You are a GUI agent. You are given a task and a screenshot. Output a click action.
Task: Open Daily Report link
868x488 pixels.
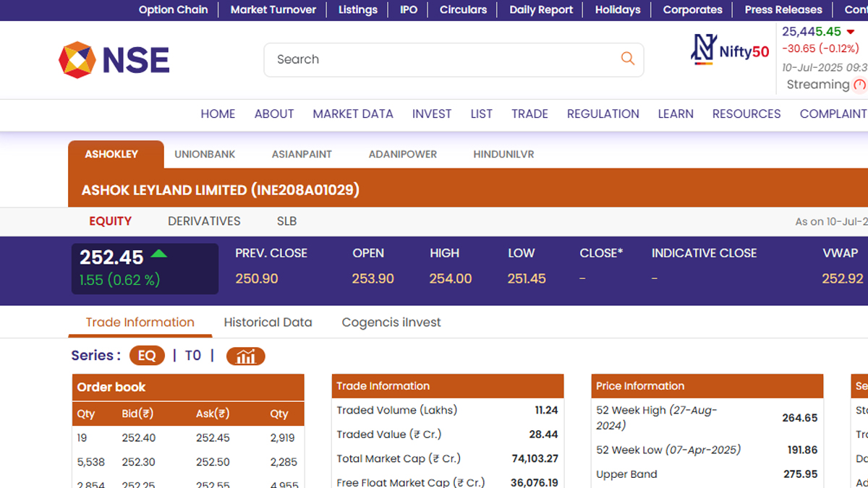tap(541, 10)
